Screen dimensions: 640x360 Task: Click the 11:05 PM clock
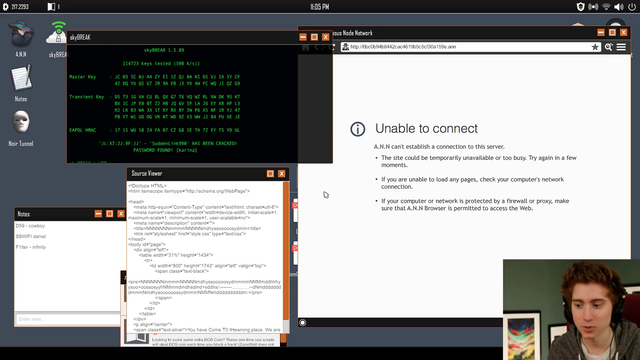[x=320, y=7]
